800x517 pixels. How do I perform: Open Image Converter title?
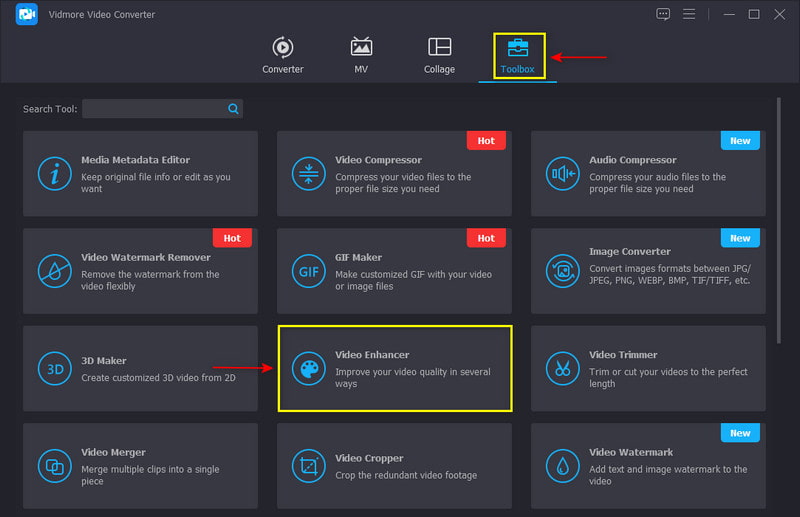click(630, 251)
